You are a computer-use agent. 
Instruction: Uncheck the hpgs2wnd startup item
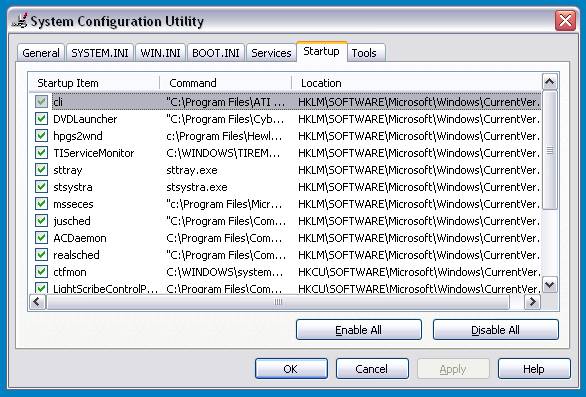pos(41,136)
